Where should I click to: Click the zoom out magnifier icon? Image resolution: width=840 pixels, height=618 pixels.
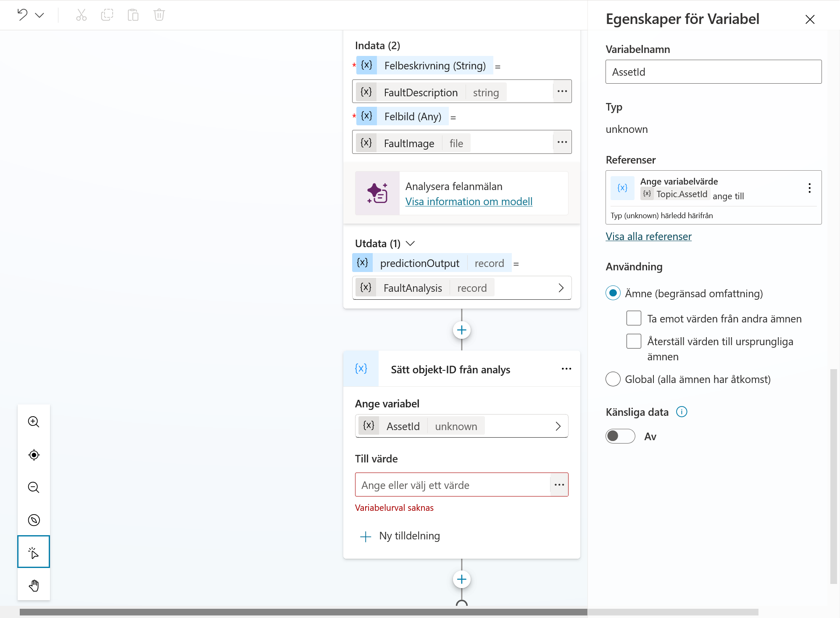[x=34, y=487]
